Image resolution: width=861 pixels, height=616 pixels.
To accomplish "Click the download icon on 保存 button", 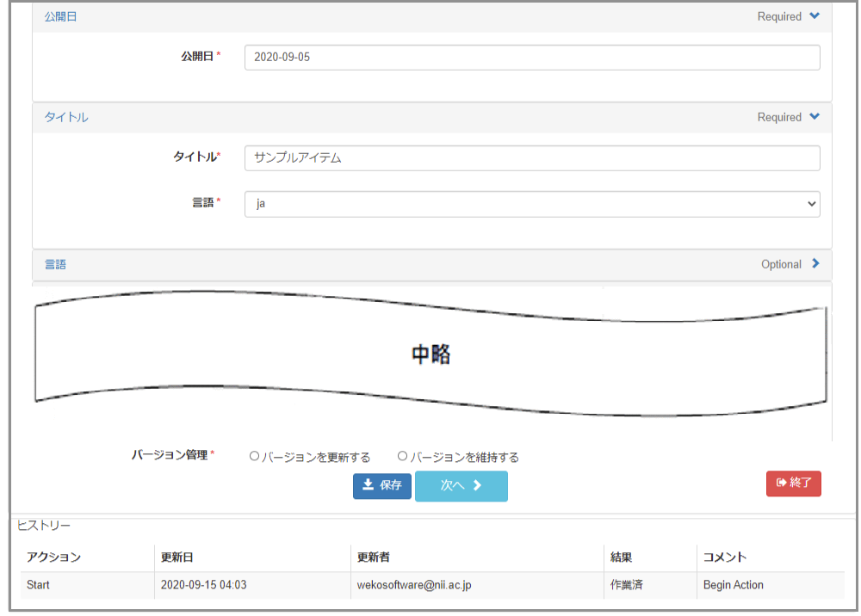I will click(368, 485).
